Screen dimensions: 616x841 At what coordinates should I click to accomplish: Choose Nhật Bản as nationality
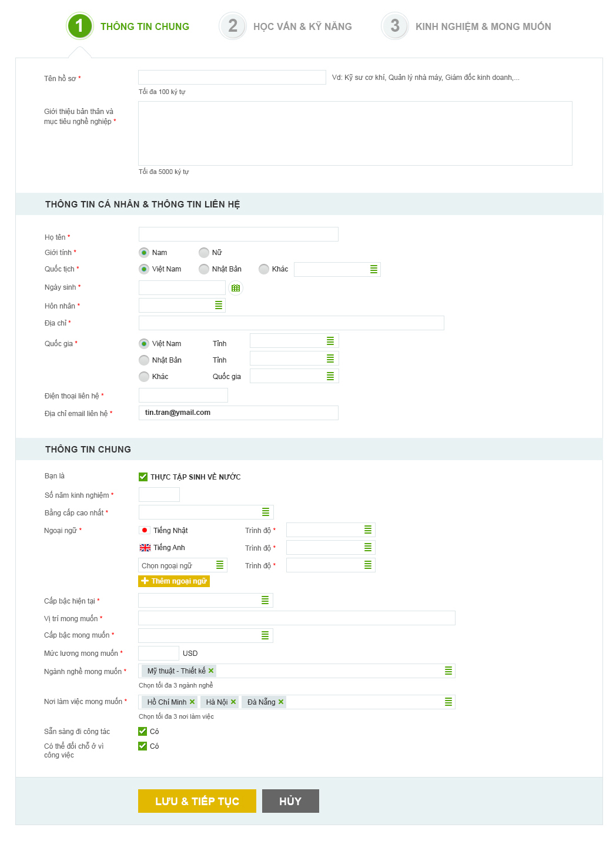coord(204,269)
